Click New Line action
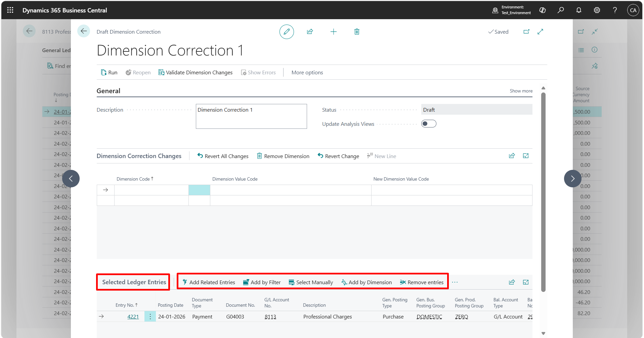Image resolution: width=644 pixels, height=338 pixels. click(x=382, y=156)
